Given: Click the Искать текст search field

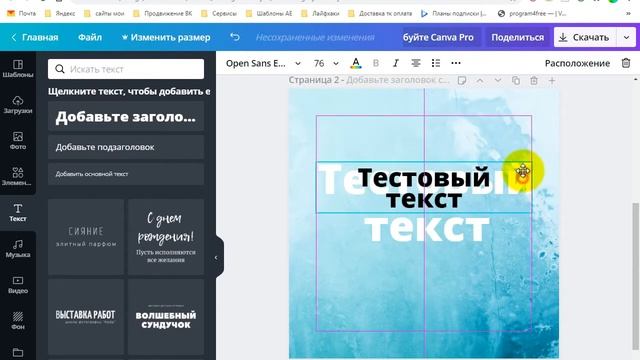Looking at the screenshot, I should [126, 69].
